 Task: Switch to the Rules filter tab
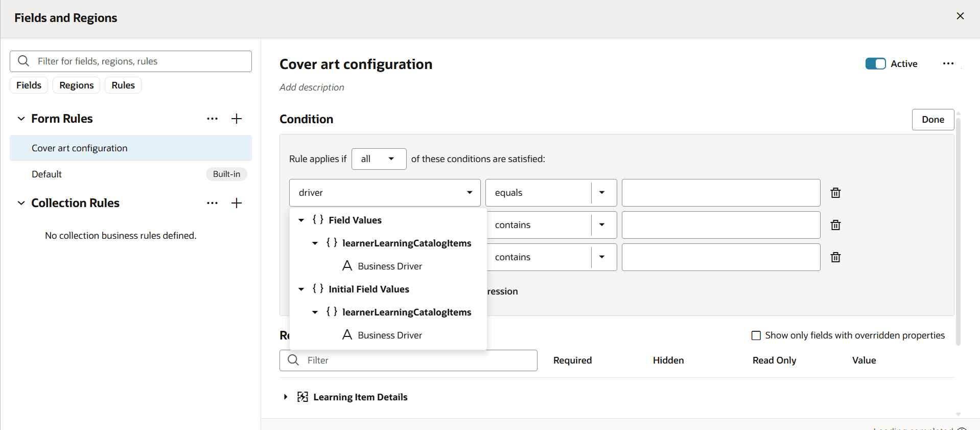pyautogui.click(x=123, y=85)
